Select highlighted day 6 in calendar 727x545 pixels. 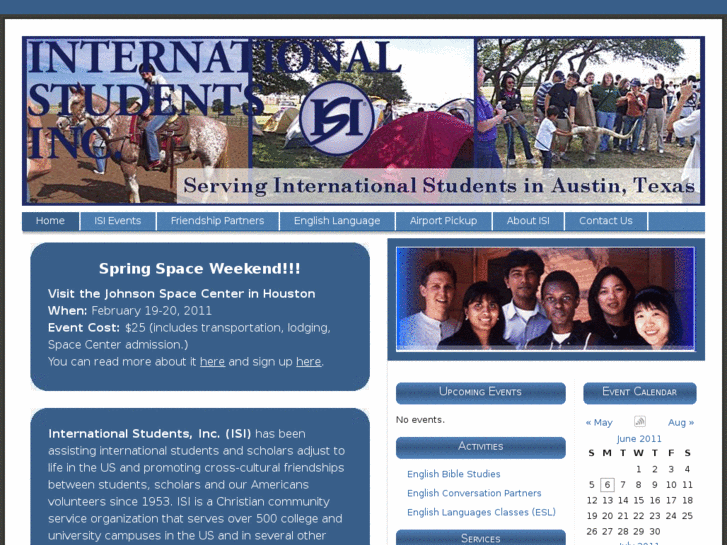607,485
